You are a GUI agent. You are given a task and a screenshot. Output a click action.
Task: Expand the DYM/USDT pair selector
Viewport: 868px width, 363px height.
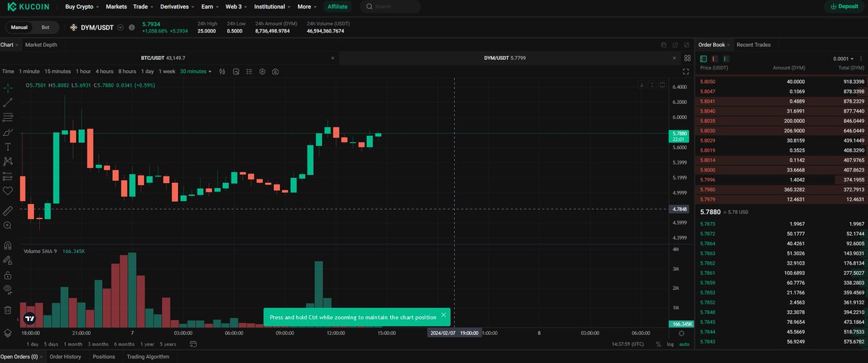click(120, 27)
